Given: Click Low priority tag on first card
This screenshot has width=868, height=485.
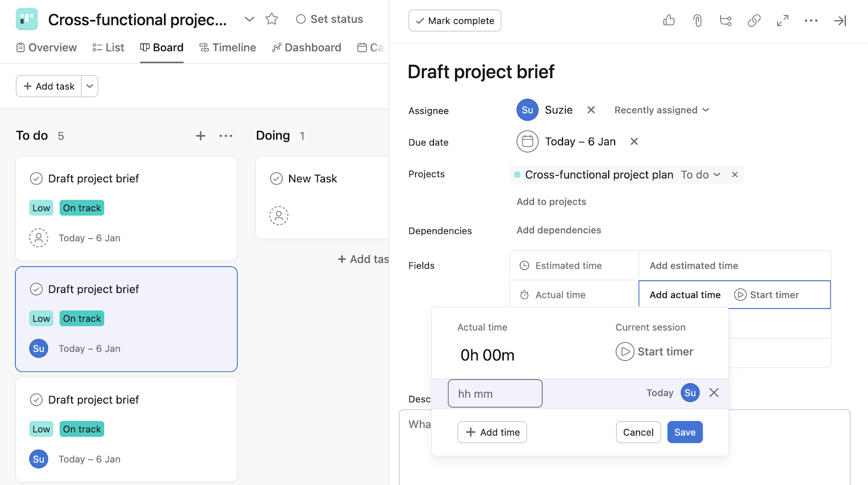Looking at the screenshot, I should coord(41,208).
